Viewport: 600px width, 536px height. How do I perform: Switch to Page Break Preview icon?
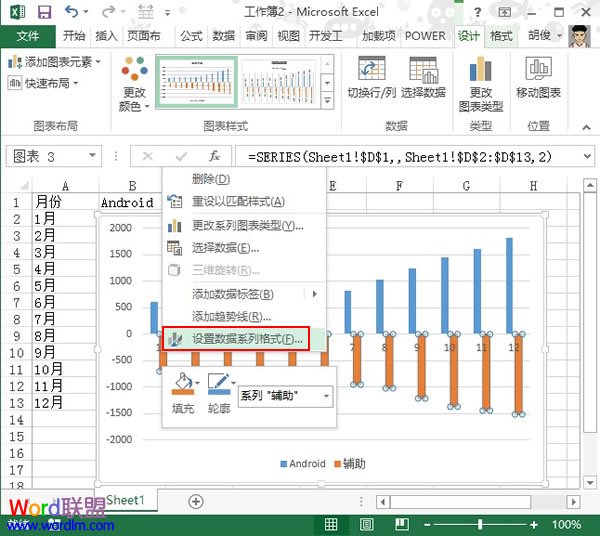pos(402,524)
